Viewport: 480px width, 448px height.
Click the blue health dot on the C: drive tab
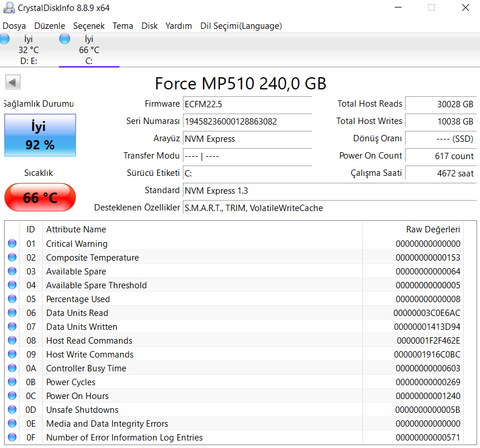tap(64, 38)
